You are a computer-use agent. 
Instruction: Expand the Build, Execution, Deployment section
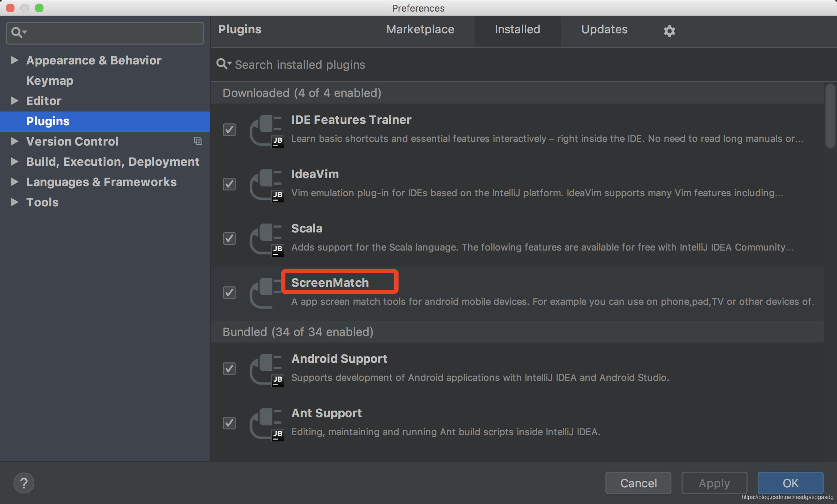tap(14, 161)
